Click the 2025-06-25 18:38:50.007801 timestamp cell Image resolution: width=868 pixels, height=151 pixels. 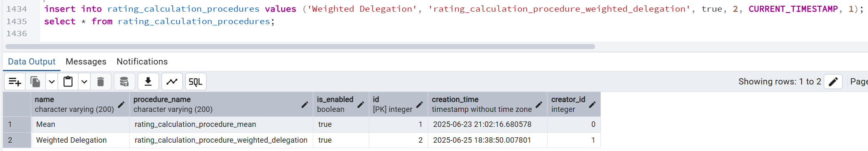point(487,140)
